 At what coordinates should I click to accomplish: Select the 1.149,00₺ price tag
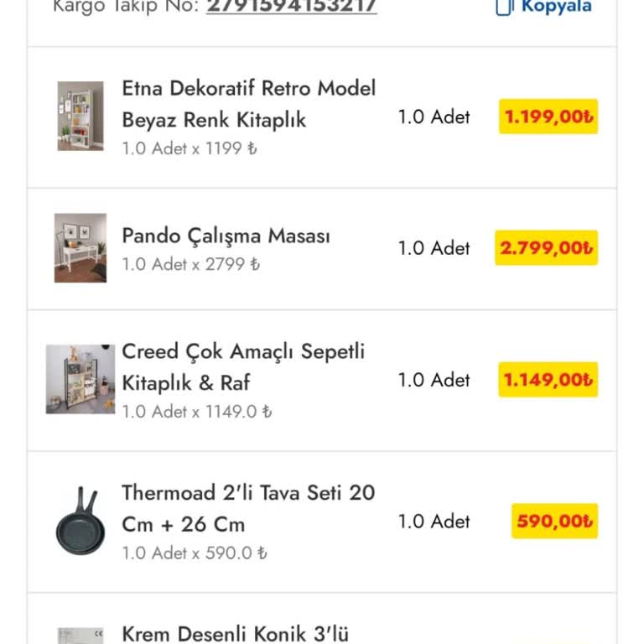(548, 380)
